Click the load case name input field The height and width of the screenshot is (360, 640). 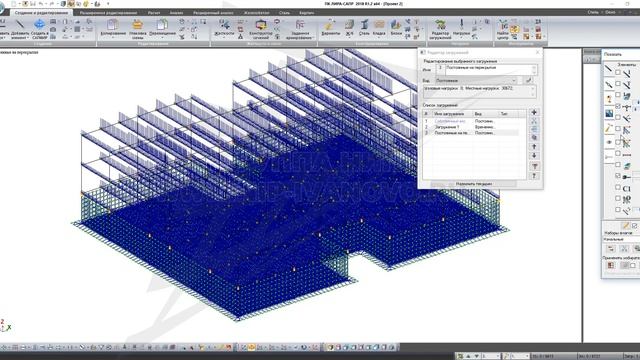pyautogui.click(x=491, y=69)
